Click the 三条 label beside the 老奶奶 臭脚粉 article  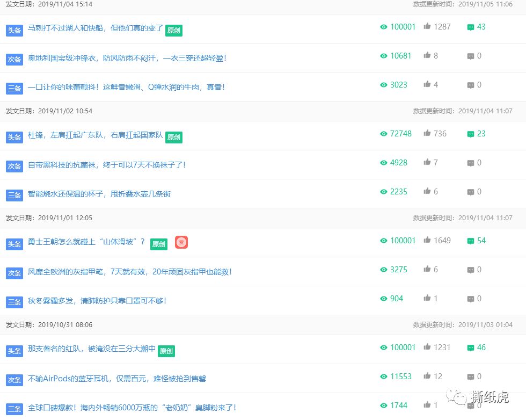[14, 408]
